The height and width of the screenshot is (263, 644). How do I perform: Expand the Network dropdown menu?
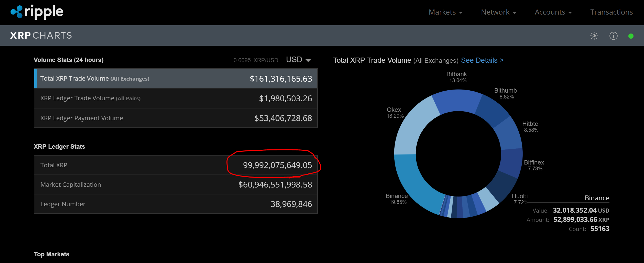point(498,12)
